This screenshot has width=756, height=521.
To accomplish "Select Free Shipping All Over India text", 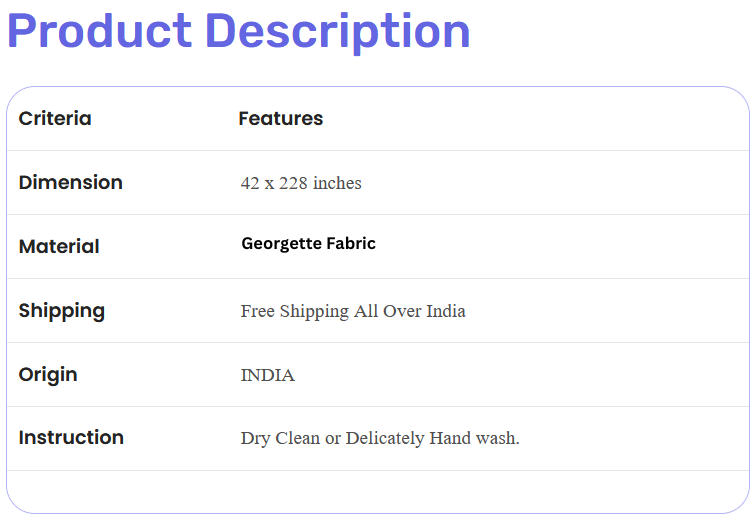I will 353,311.
